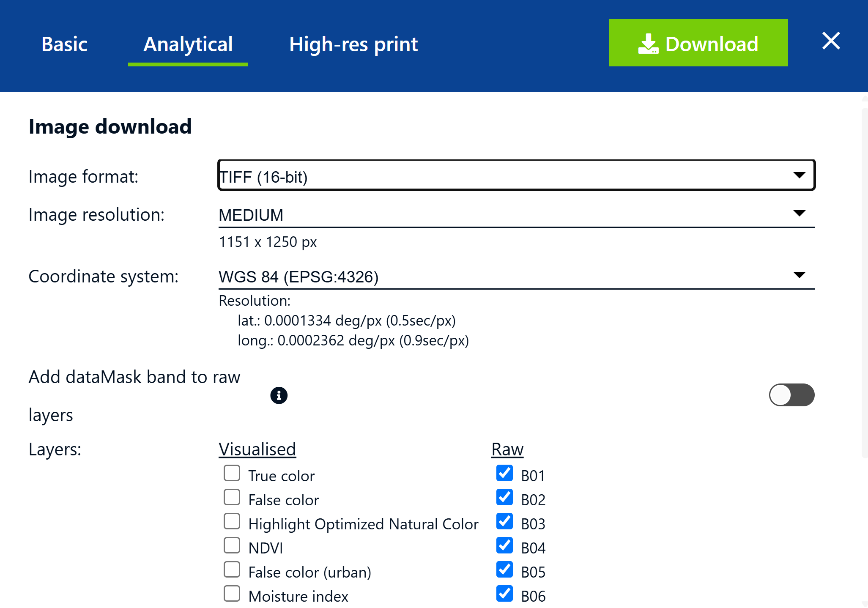The image size is (868, 608).
Task: Switch to the Basic tab
Action: pyautogui.click(x=64, y=44)
